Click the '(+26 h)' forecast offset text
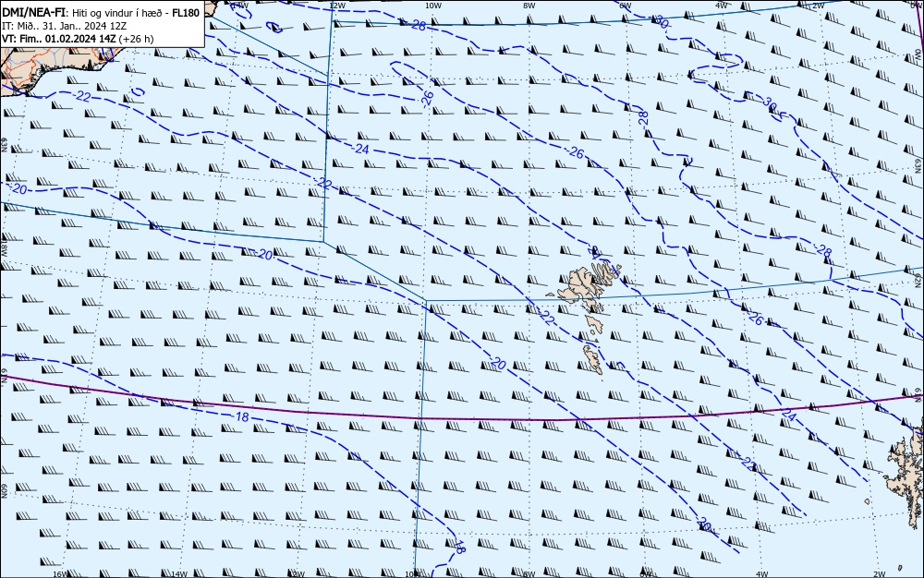Viewport: 924px width, 578px height. 136,39
